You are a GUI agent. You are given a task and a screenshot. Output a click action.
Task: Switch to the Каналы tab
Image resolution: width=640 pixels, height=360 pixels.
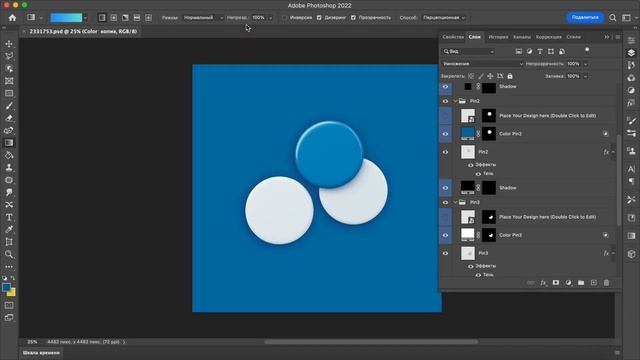522,37
